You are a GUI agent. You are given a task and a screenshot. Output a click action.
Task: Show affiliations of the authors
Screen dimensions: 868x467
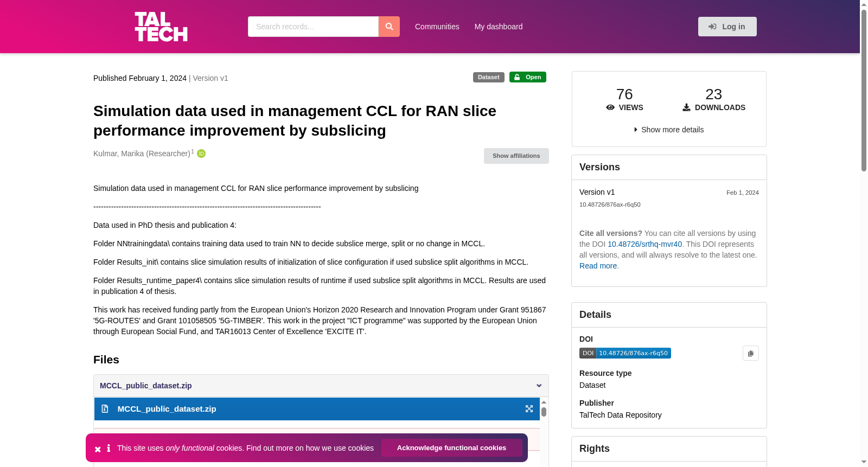[x=516, y=156]
